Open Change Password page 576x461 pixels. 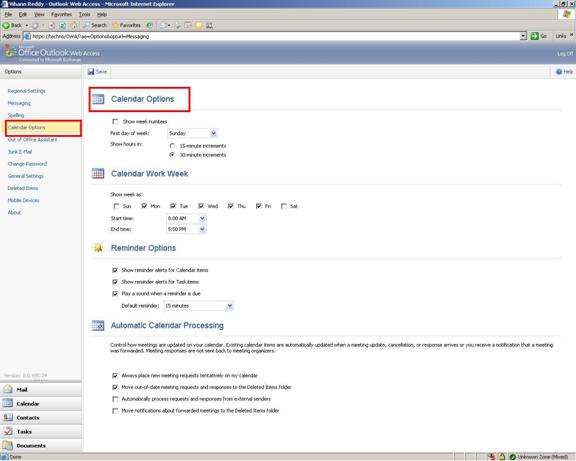27,164
